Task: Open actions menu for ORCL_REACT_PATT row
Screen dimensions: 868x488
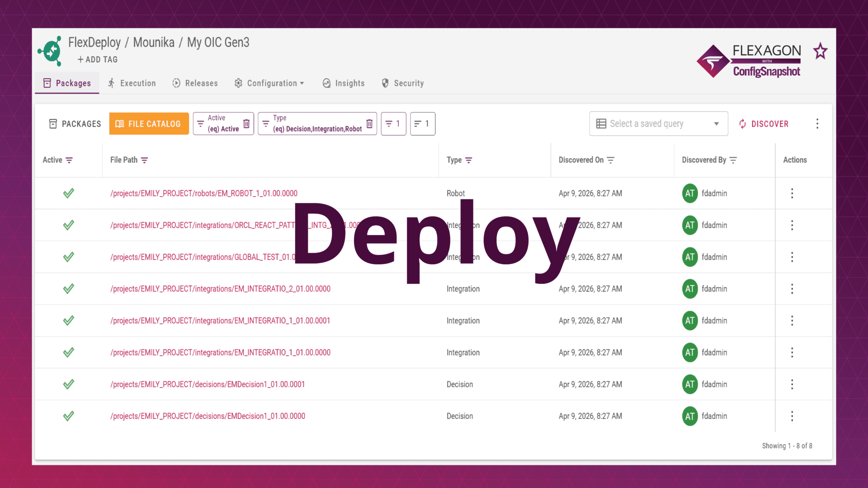Action: (x=792, y=225)
